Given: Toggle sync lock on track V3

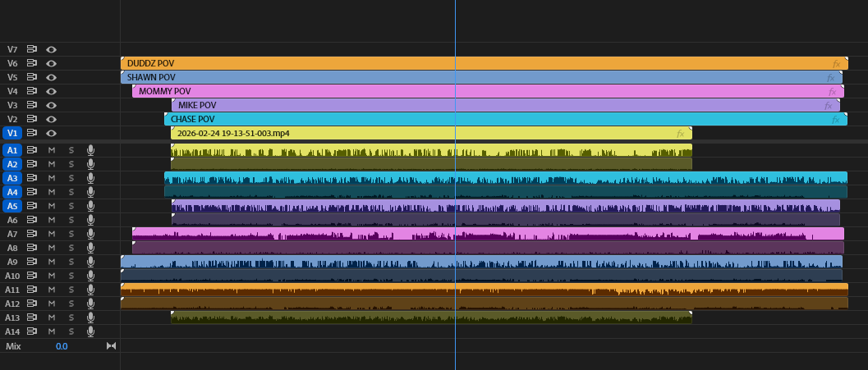Looking at the screenshot, I should pos(32,105).
